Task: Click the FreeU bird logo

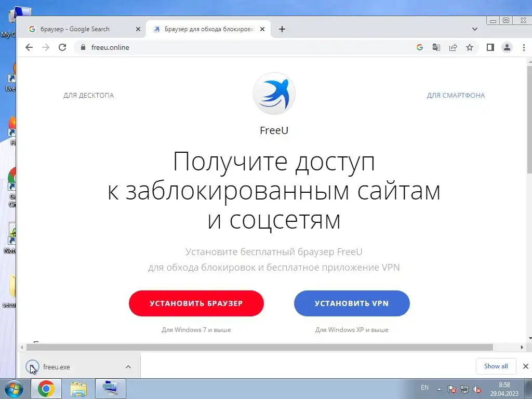Action: [x=274, y=94]
